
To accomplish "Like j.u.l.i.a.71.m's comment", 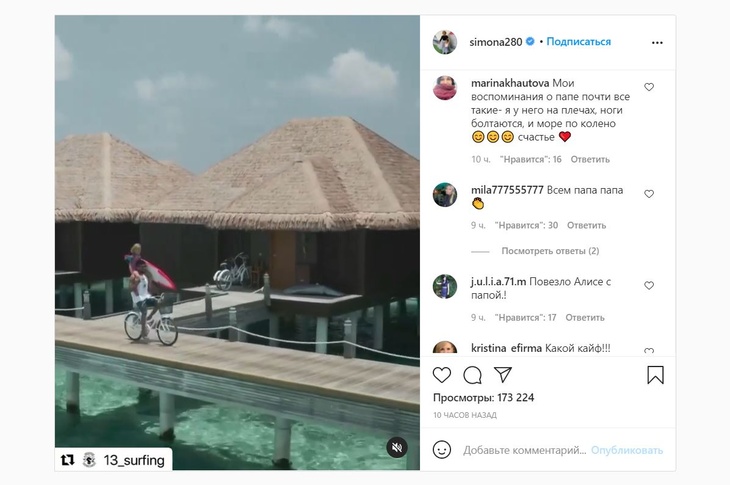I will coord(649,285).
